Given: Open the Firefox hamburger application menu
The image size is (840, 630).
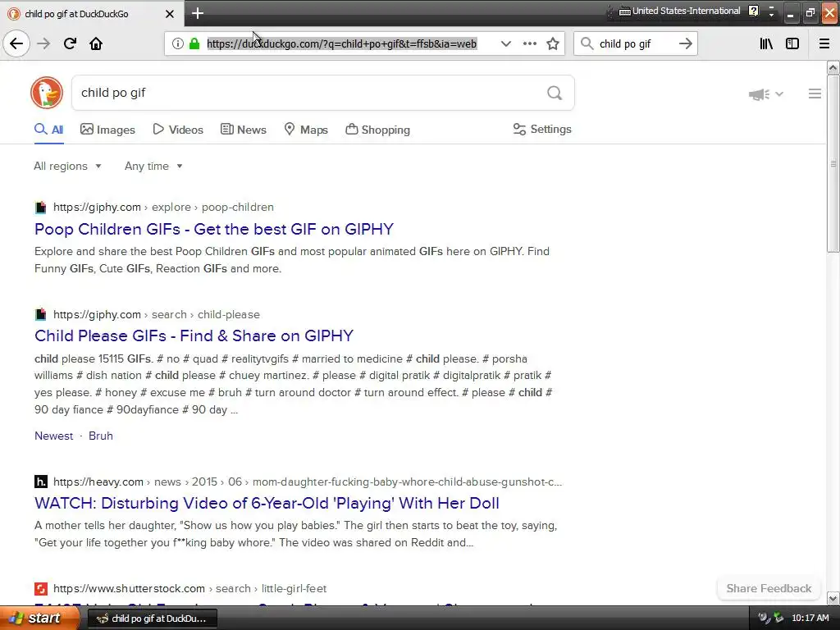Looking at the screenshot, I should (x=824, y=43).
